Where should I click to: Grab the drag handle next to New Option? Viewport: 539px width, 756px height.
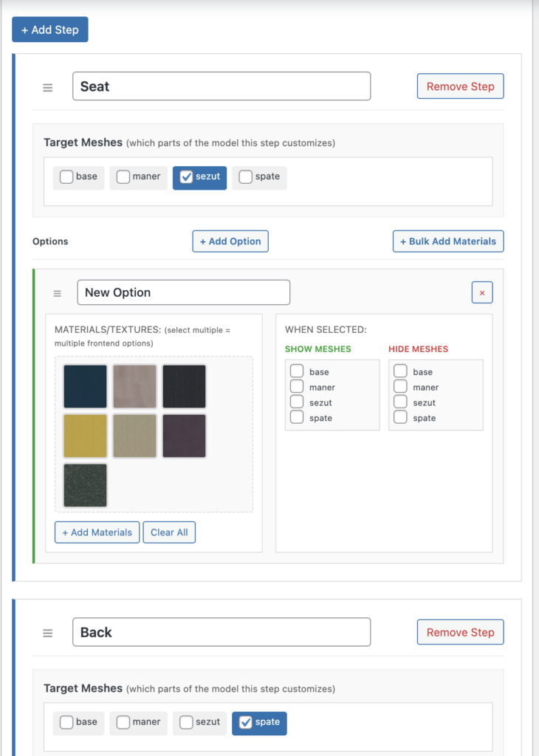tap(57, 292)
